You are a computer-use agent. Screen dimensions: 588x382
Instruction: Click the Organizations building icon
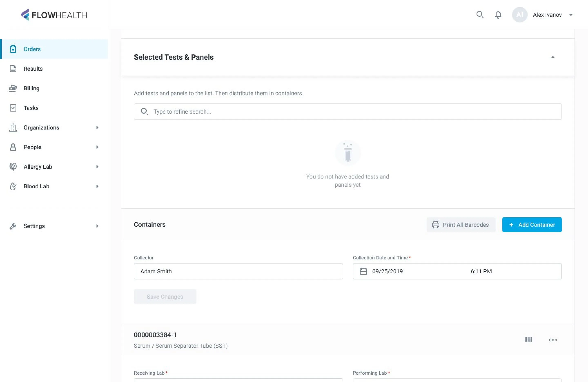pyautogui.click(x=13, y=128)
